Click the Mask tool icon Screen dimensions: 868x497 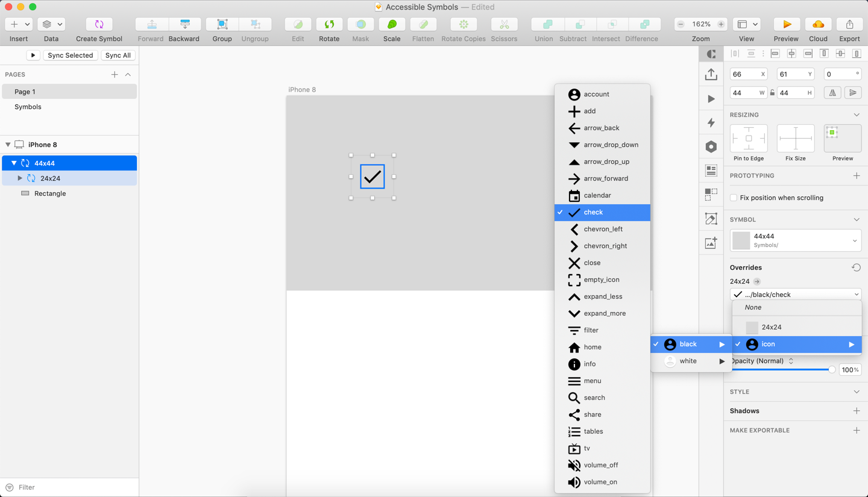tap(360, 23)
